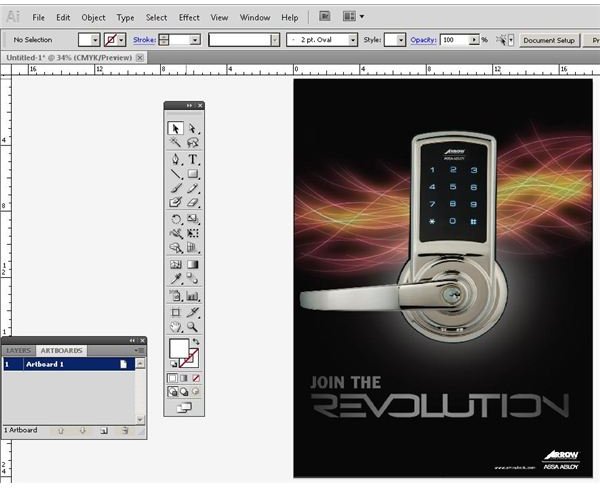Click the Fill color box in Tools panel
The width and height of the screenshot is (600, 488).
pyautogui.click(x=179, y=348)
